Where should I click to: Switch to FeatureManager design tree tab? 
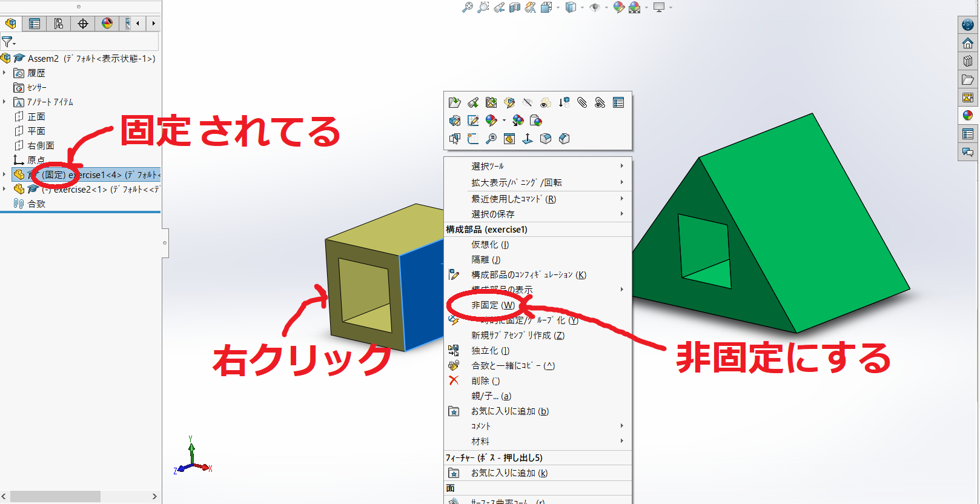(x=11, y=24)
